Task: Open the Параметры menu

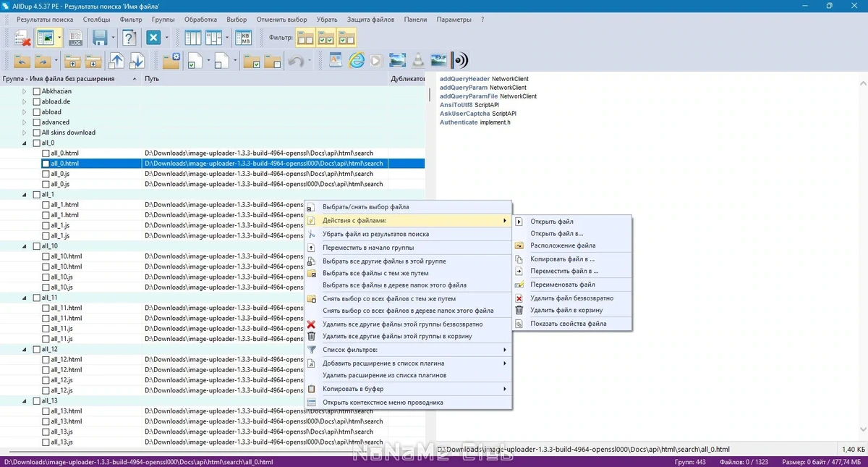Action: [454, 20]
